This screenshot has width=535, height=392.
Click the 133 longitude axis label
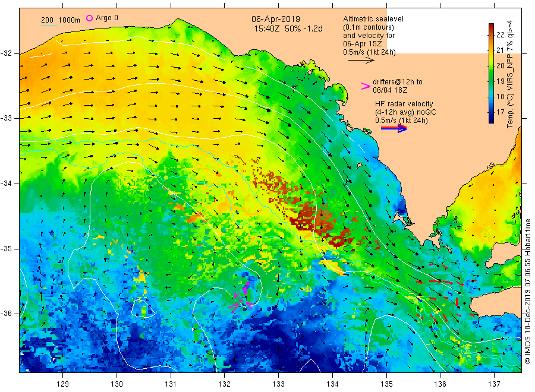(x=278, y=384)
